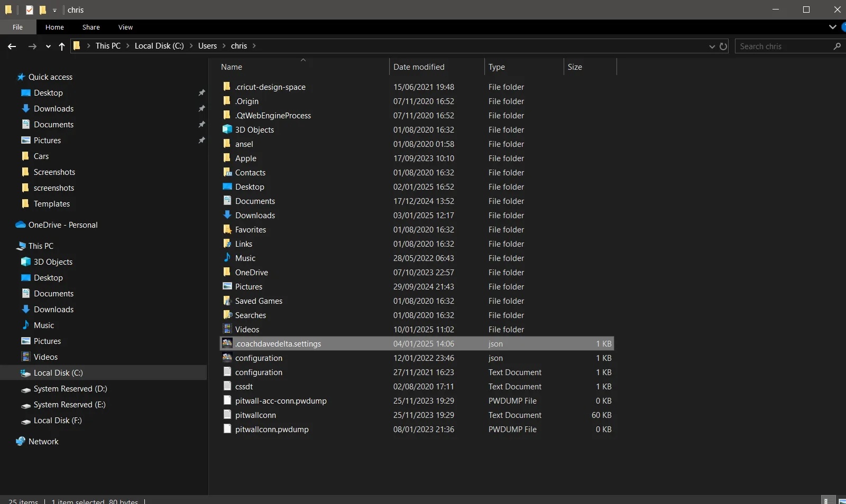Open recent locations dropdown arrow

click(x=48, y=46)
